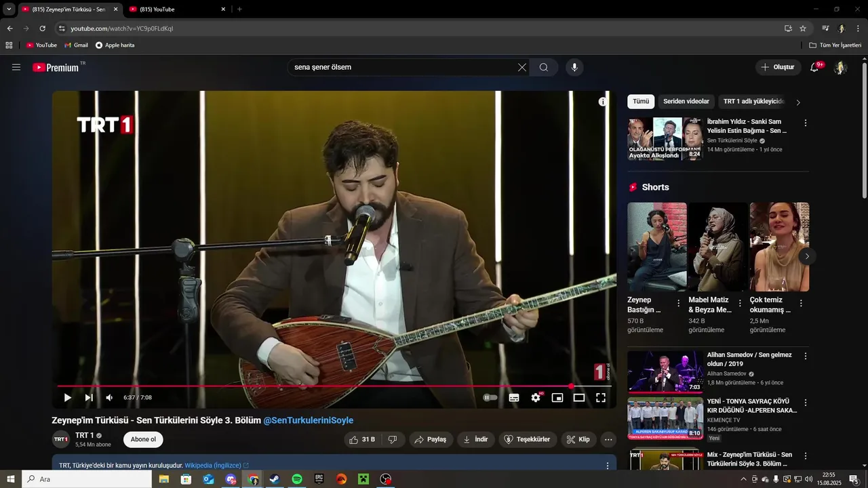Open tab search dropdown arrow

tap(9, 9)
